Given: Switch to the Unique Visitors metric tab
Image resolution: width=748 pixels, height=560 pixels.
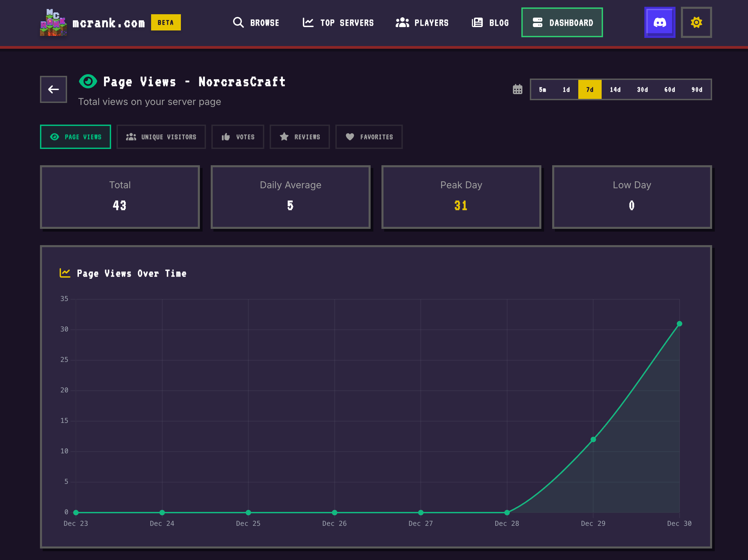Looking at the screenshot, I should [x=161, y=137].
